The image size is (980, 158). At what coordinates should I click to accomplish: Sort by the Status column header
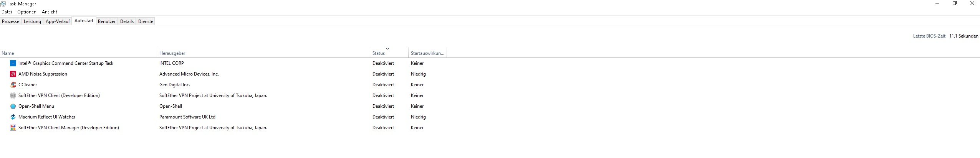coord(389,53)
